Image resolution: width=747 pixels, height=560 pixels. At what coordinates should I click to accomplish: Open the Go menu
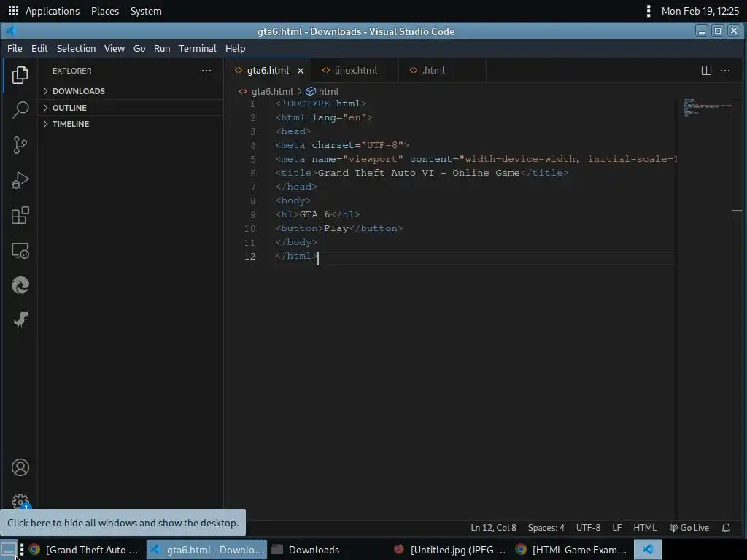point(139,49)
